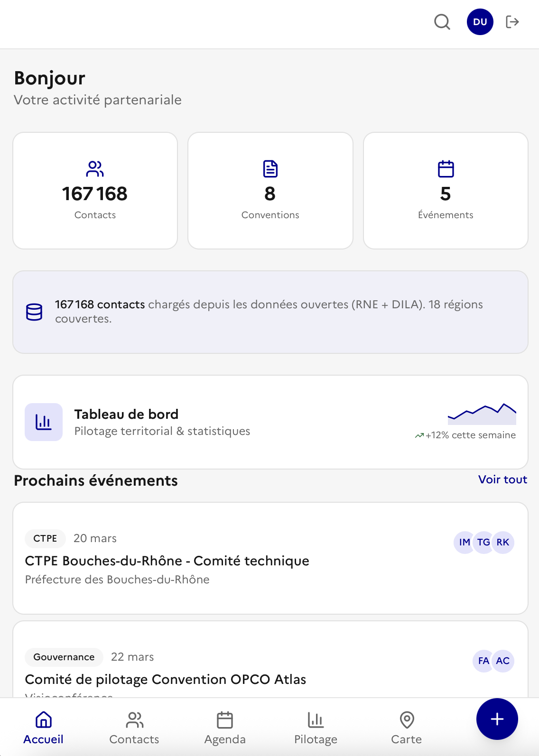Click the logout arrow icon
The image size is (539, 756).
512,22
